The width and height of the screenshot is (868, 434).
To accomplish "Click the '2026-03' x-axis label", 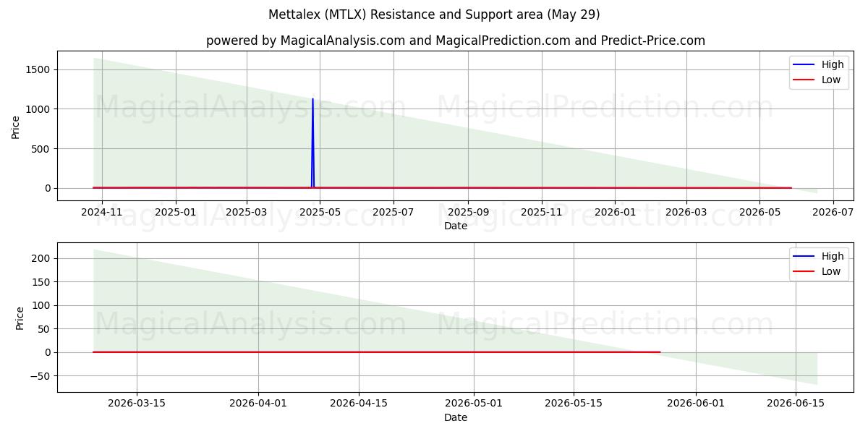I will click(686, 212).
